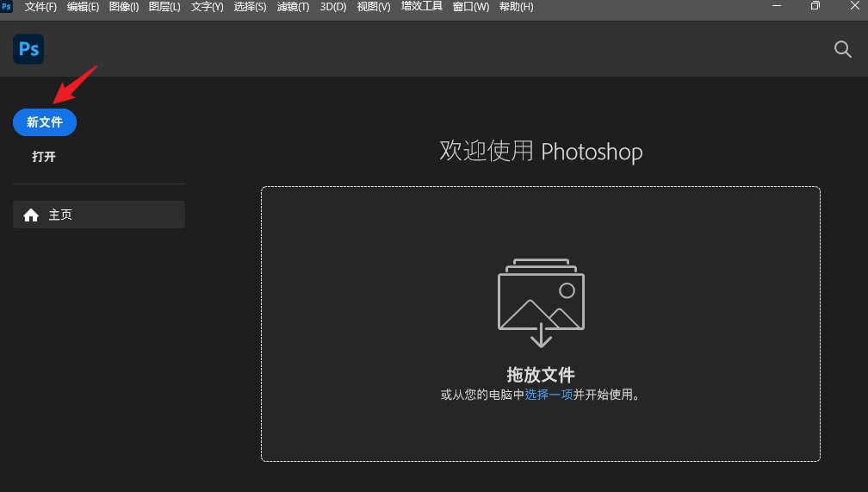Viewport: 868px width, 492px height.
Task: Open the 帮助(H) menu
Action: pos(517,7)
